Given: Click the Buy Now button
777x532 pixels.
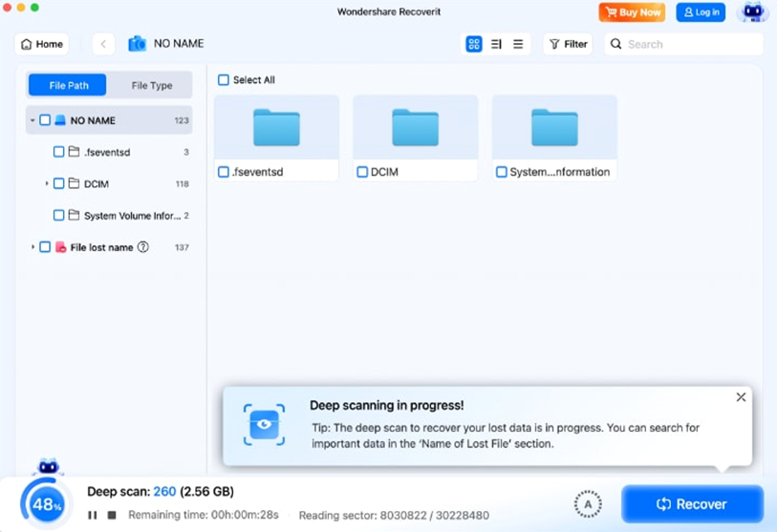Looking at the screenshot, I should pos(633,12).
